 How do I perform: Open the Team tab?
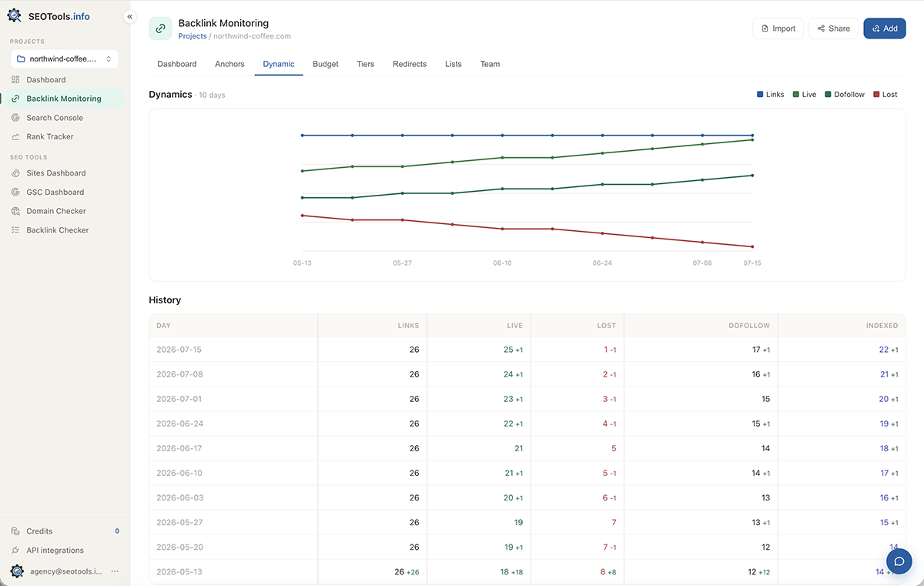pos(490,64)
